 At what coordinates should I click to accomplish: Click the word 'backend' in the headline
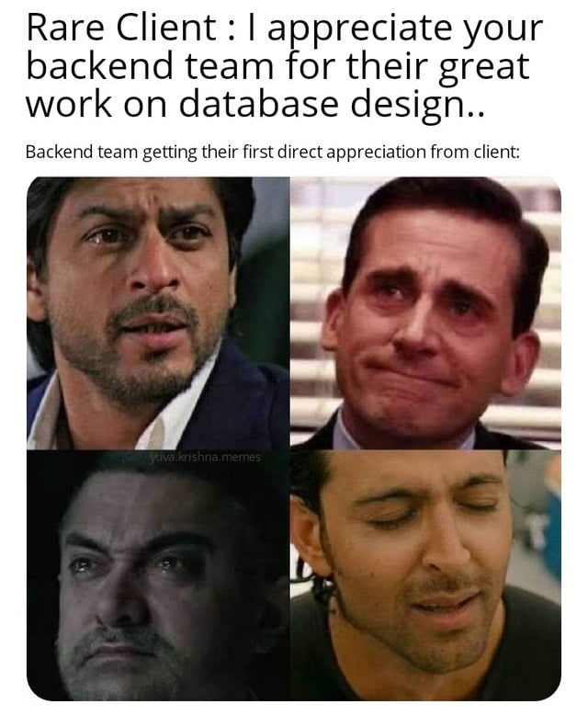tap(99, 66)
